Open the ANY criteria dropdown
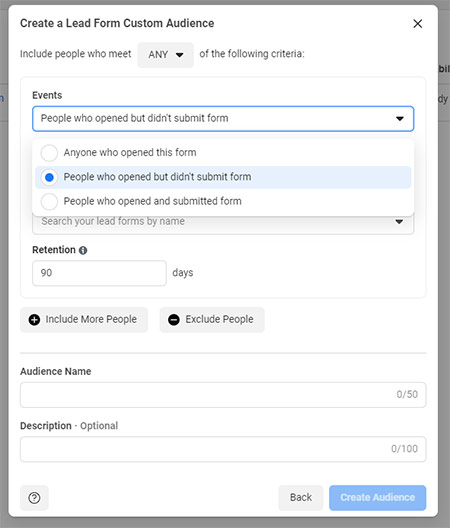This screenshot has height=528, width=450. click(x=165, y=55)
